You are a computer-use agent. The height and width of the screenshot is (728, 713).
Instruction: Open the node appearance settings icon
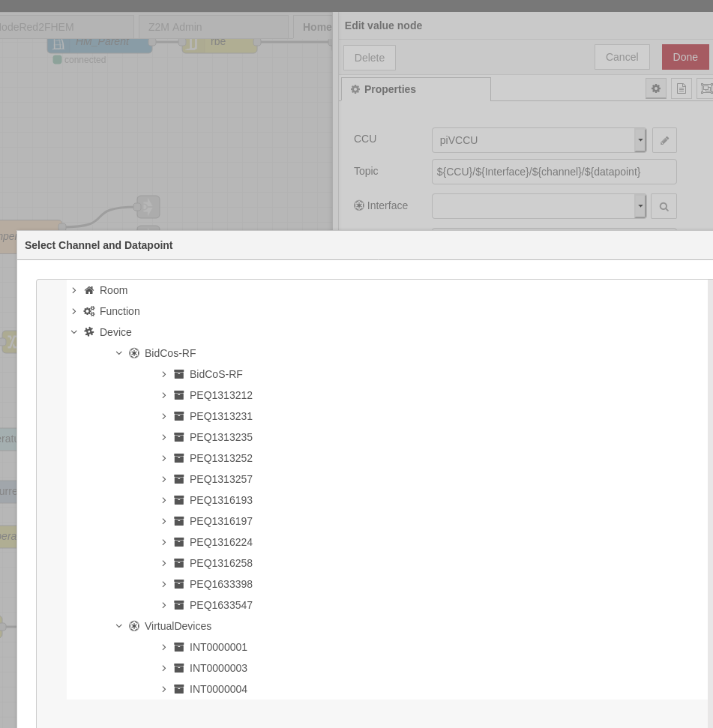coord(706,88)
